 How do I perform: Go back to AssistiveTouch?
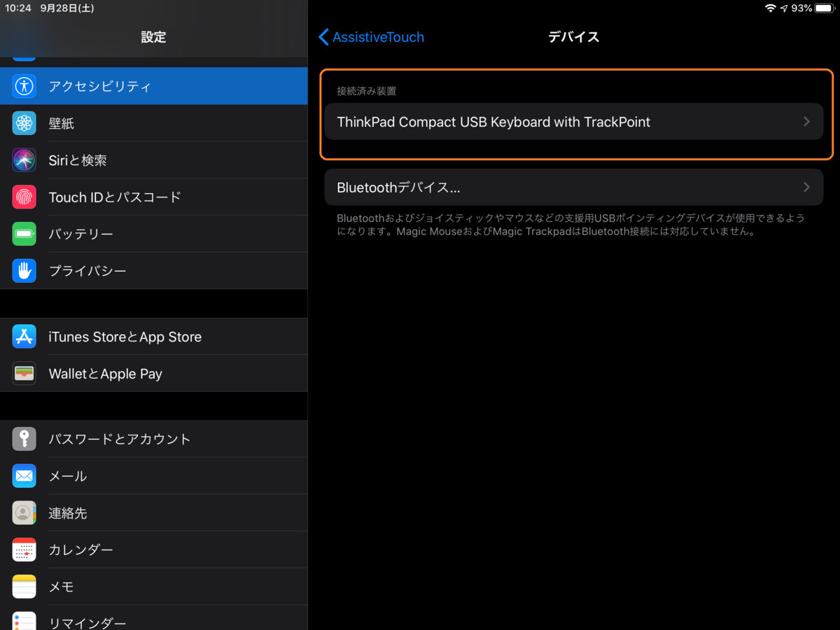(x=371, y=37)
